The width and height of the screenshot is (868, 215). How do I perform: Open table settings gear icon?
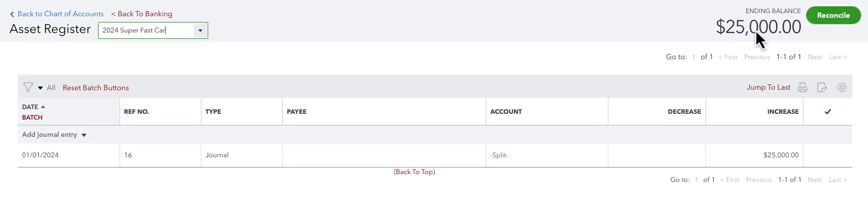pyautogui.click(x=842, y=88)
